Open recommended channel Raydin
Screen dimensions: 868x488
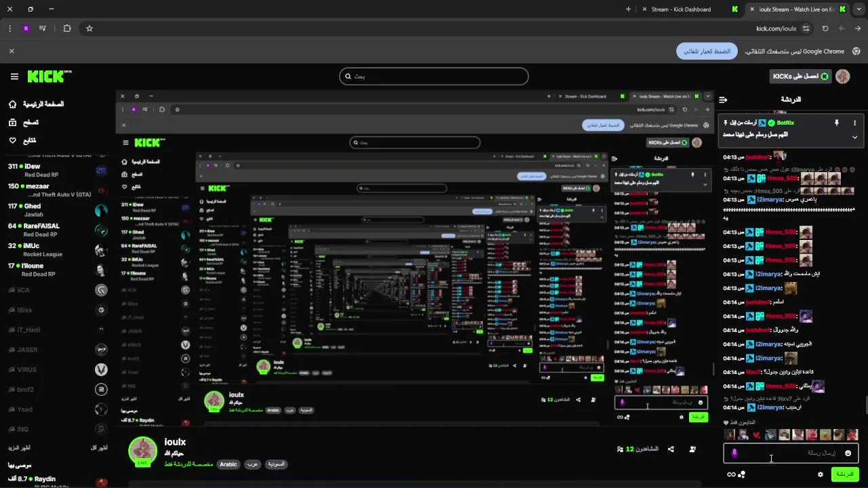click(57, 481)
